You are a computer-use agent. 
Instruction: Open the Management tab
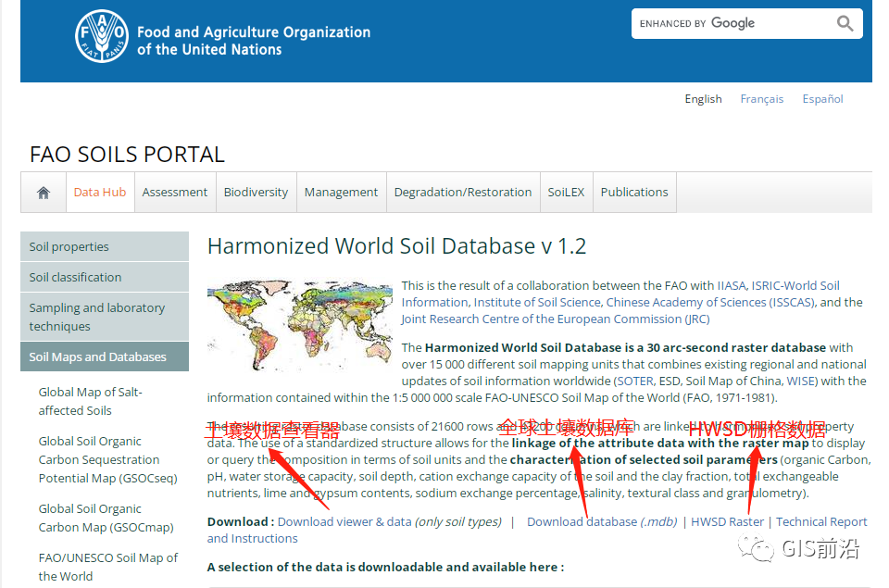click(x=341, y=193)
